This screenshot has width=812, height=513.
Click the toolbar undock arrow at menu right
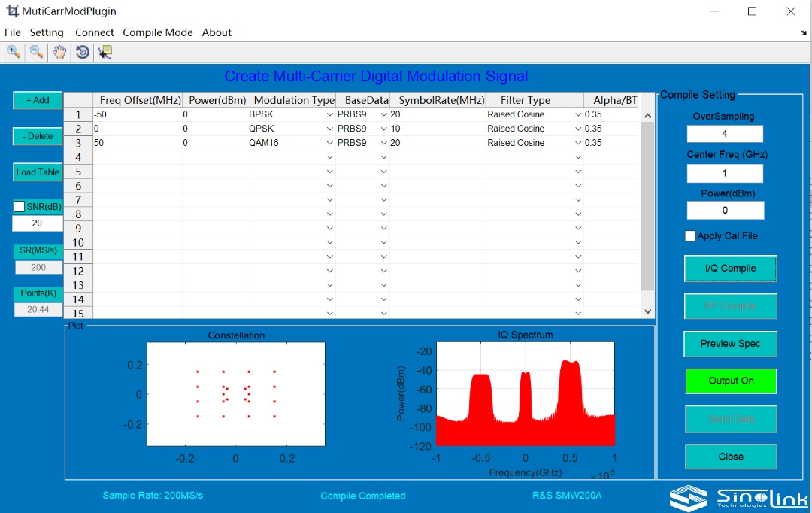tap(803, 32)
